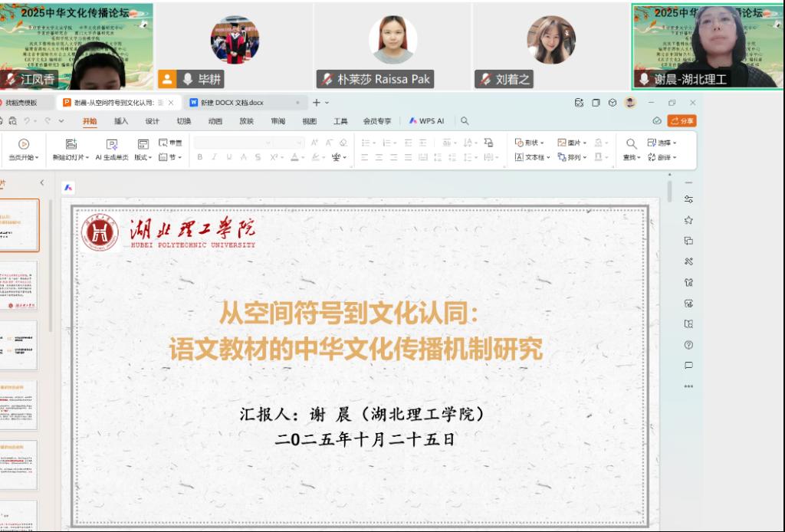
Task: Switch to the 插入 ribbon tab
Action: tap(121, 121)
